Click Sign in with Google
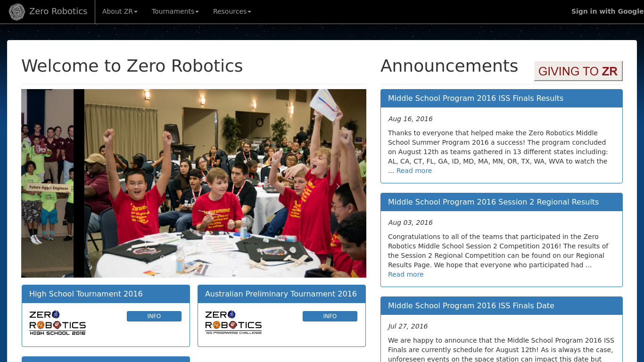The height and width of the screenshot is (362, 644). (607, 11)
